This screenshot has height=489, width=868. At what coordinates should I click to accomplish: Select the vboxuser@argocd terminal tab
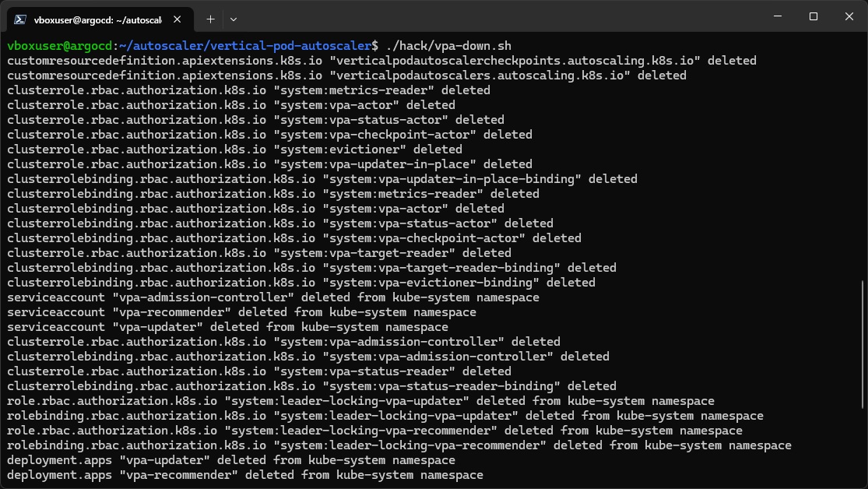click(x=100, y=19)
